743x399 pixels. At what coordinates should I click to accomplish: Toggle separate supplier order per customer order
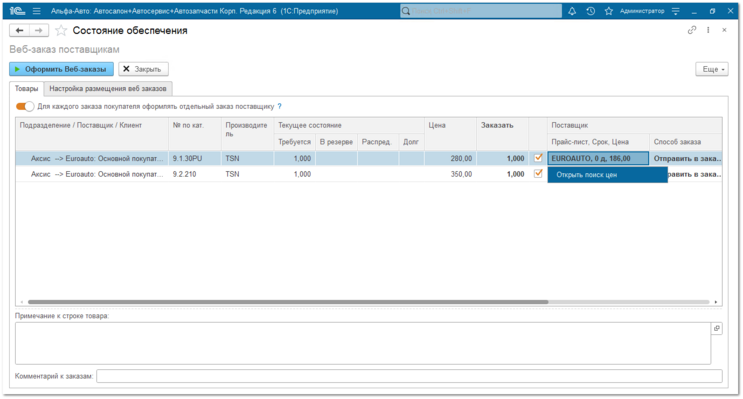coord(25,106)
